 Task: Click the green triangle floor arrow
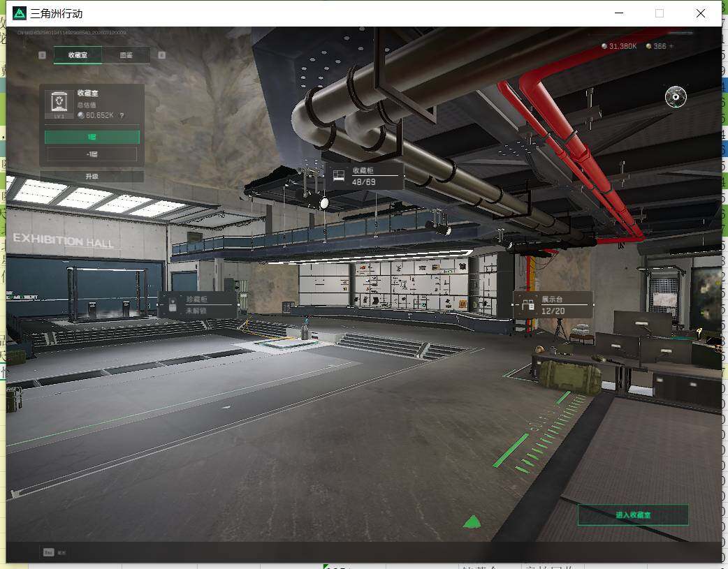click(x=472, y=522)
